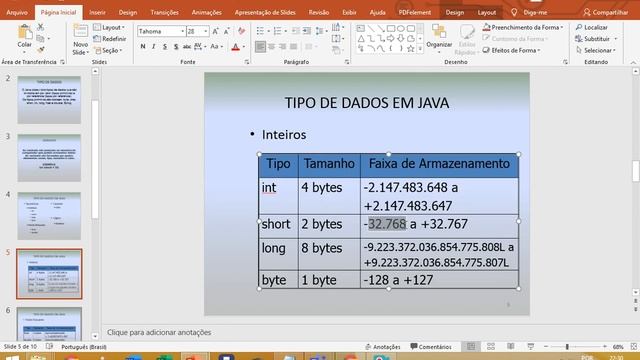Start slideshow from status bar icon
The height and width of the screenshot is (360, 640).
pos(531,347)
